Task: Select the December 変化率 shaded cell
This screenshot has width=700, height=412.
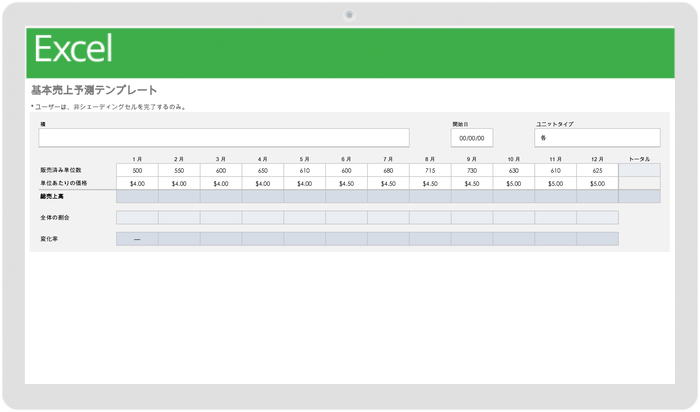Action: (597, 239)
